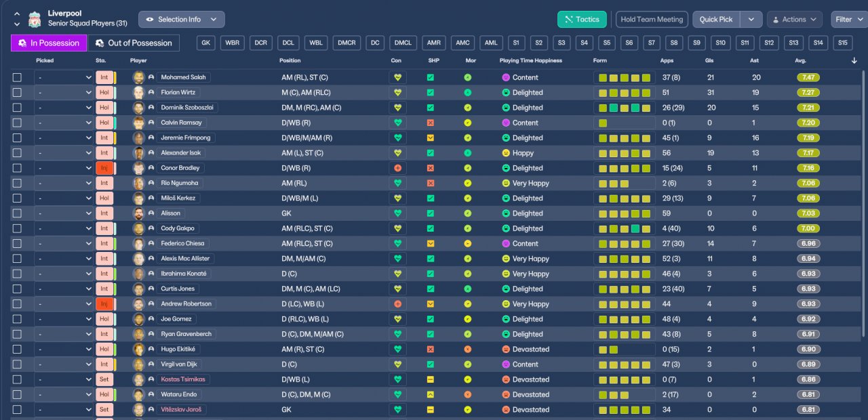The height and width of the screenshot is (420, 868).
Task: Select the S1 substitute slot
Action: [516, 43]
